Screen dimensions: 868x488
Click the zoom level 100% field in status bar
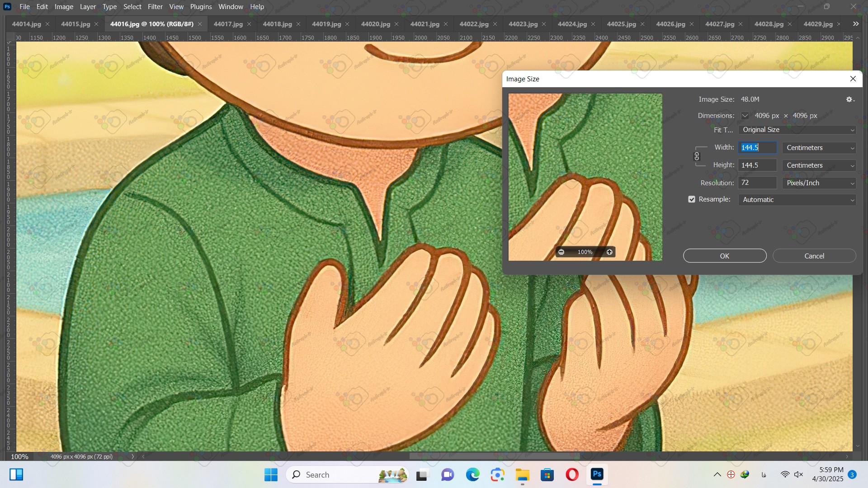click(19, 457)
